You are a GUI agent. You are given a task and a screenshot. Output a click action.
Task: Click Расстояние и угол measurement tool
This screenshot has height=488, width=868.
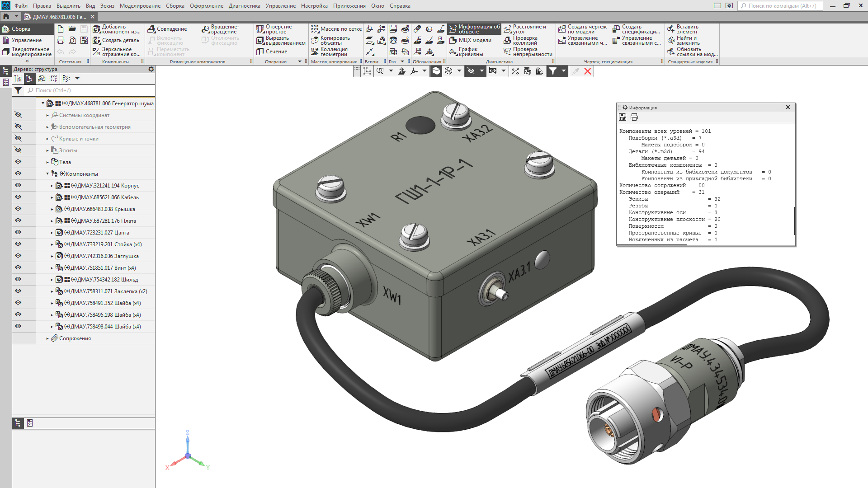(x=525, y=29)
